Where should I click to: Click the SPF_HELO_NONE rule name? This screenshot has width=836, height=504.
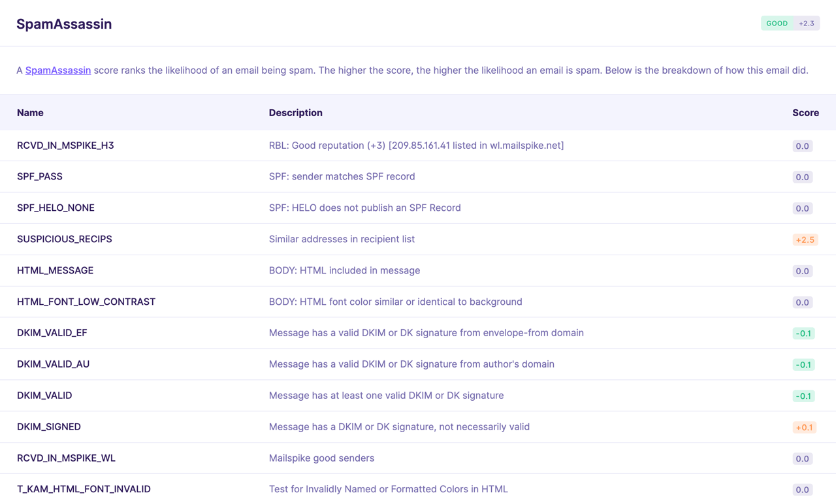[56, 208]
